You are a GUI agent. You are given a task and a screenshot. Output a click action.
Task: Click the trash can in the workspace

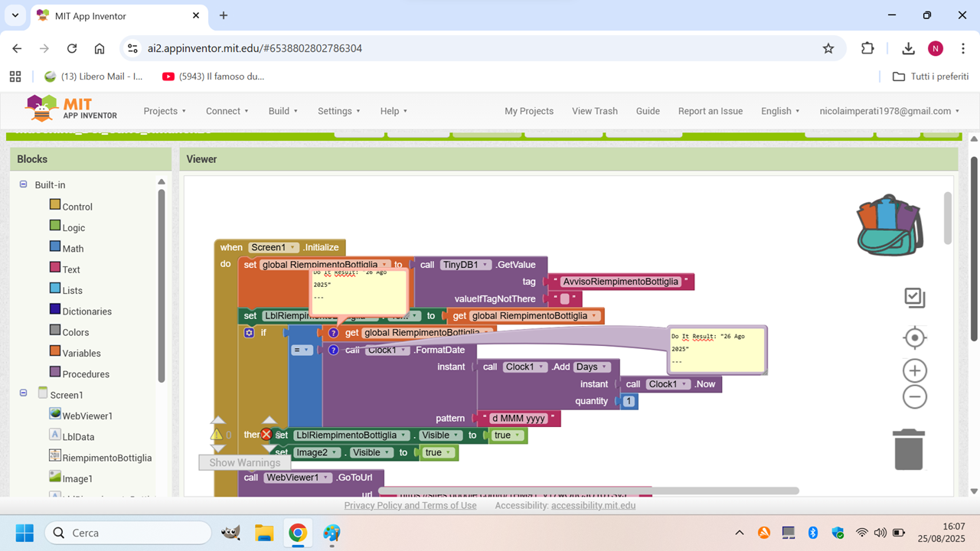pyautogui.click(x=909, y=448)
